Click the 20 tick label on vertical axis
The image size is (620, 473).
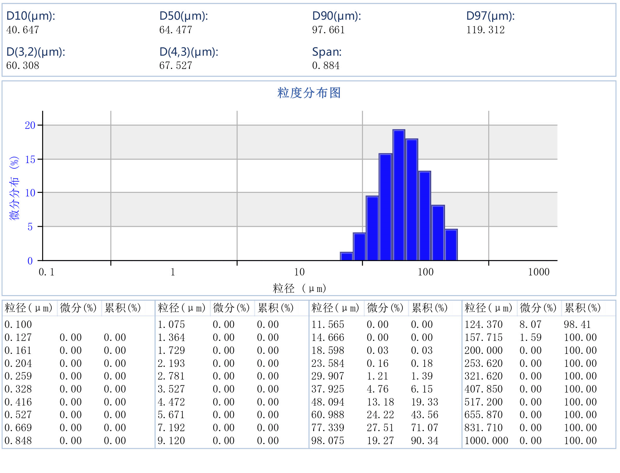[30, 125]
